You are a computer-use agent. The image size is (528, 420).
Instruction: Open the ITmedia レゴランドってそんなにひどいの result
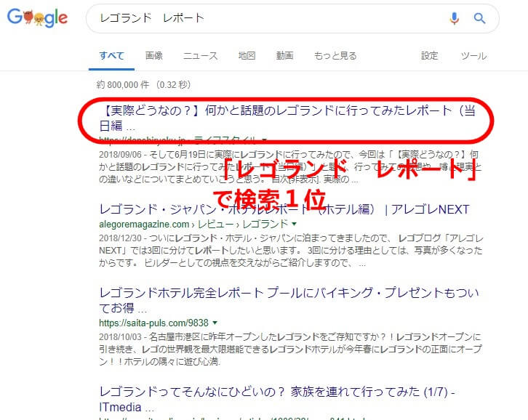point(277,400)
